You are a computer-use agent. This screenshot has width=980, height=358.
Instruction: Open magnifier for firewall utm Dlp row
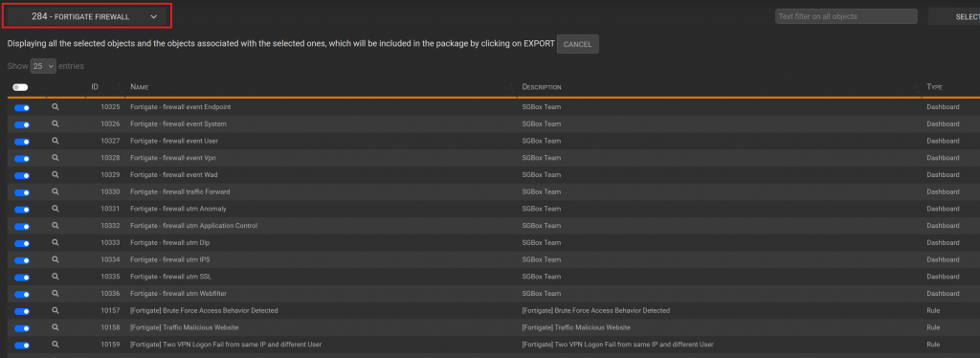[x=55, y=242]
